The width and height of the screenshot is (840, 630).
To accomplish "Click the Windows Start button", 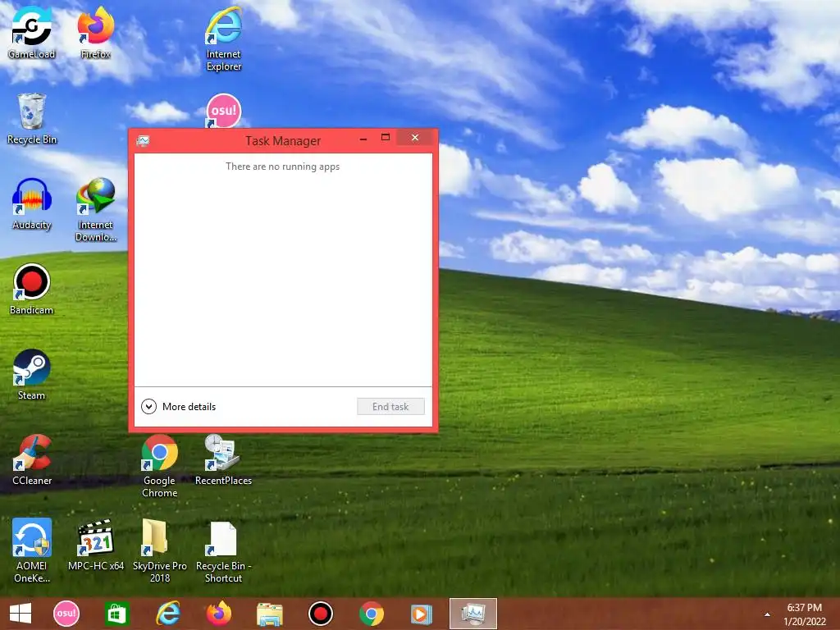I will (x=21, y=614).
